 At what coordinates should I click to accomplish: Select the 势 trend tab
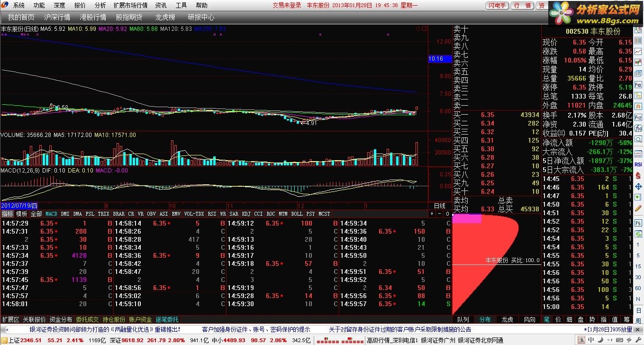pos(592,319)
